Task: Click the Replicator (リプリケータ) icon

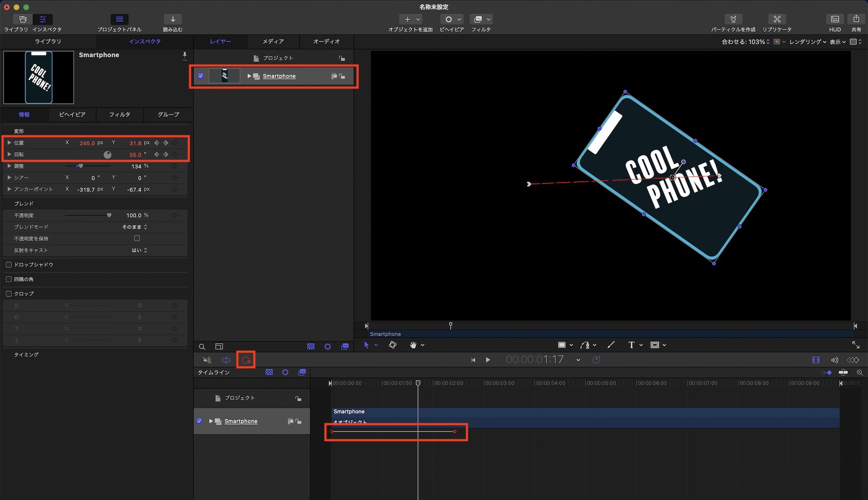Action: tap(777, 20)
